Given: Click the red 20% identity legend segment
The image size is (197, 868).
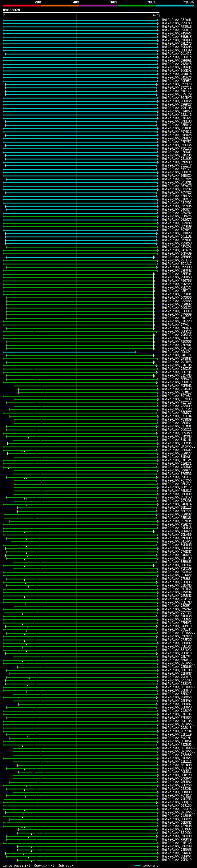Looking at the screenshot, I should [x=22, y=6].
